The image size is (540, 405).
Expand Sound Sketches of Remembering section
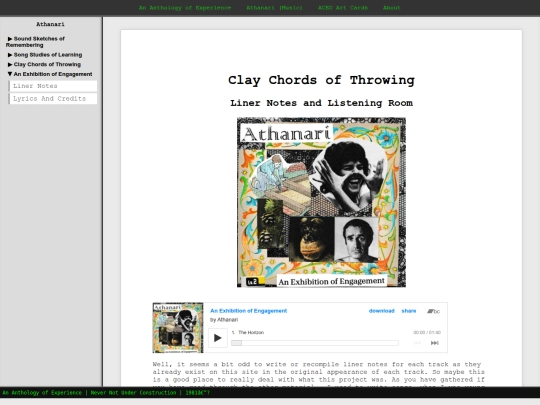point(35,42)
